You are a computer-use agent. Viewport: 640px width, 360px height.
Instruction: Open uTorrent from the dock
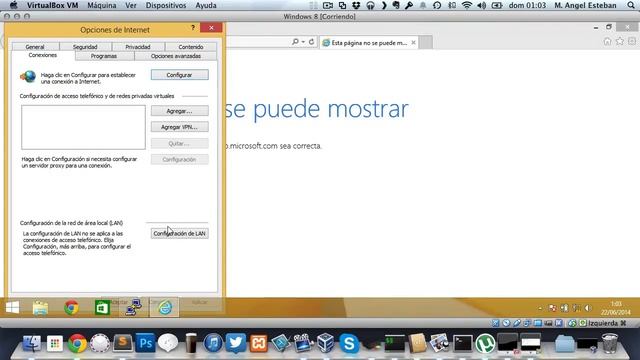(485, 343)
